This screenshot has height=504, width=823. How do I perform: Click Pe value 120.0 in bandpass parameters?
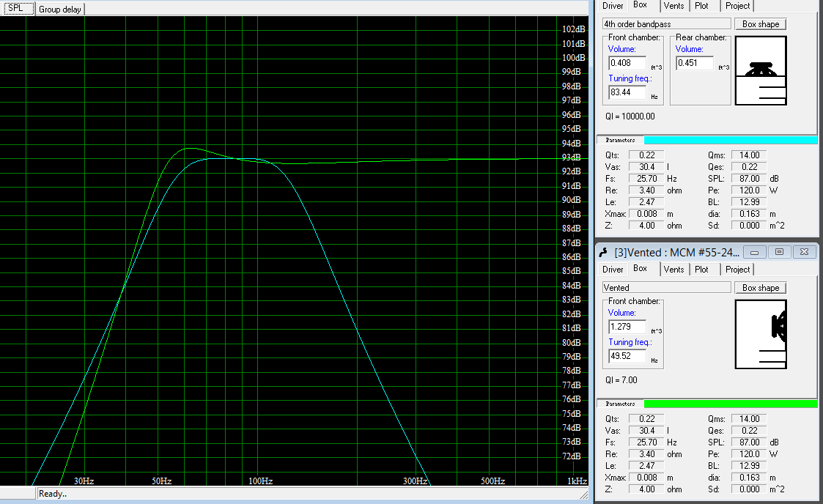749,190
